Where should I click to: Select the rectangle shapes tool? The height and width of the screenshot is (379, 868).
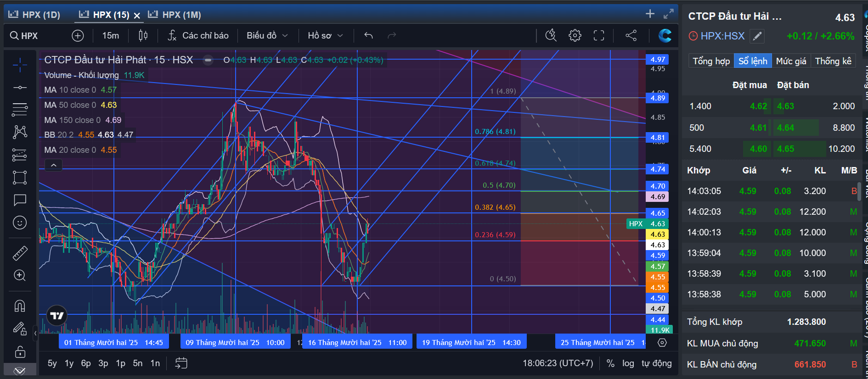(x=20, y=178)
